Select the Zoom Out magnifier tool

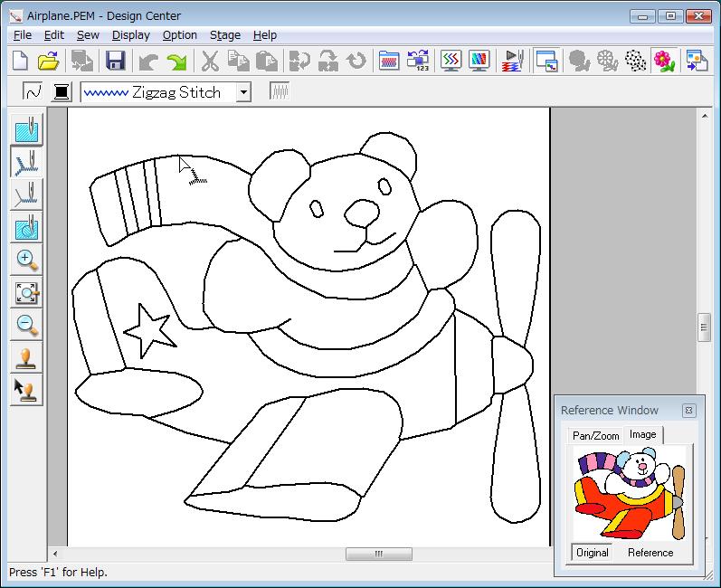pos(26,325)
